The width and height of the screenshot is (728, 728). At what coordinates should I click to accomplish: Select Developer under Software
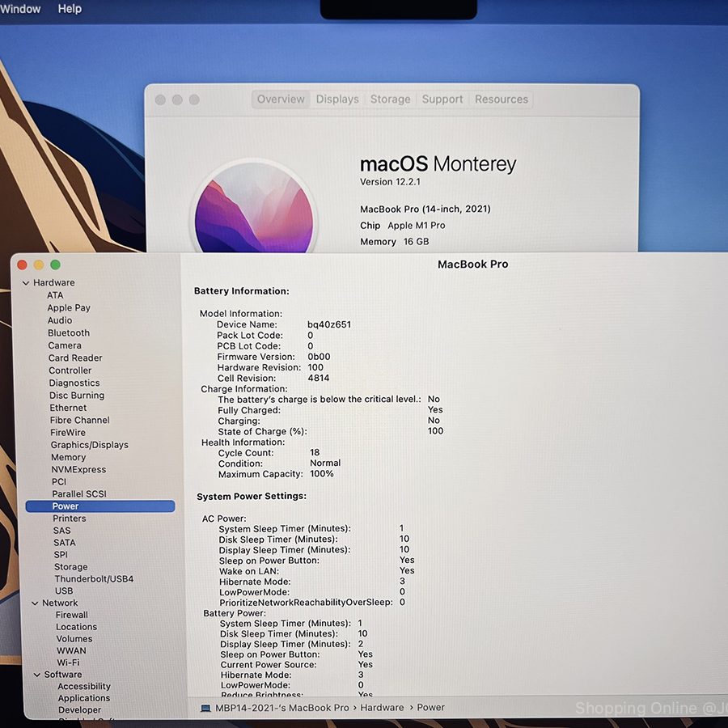79,710
